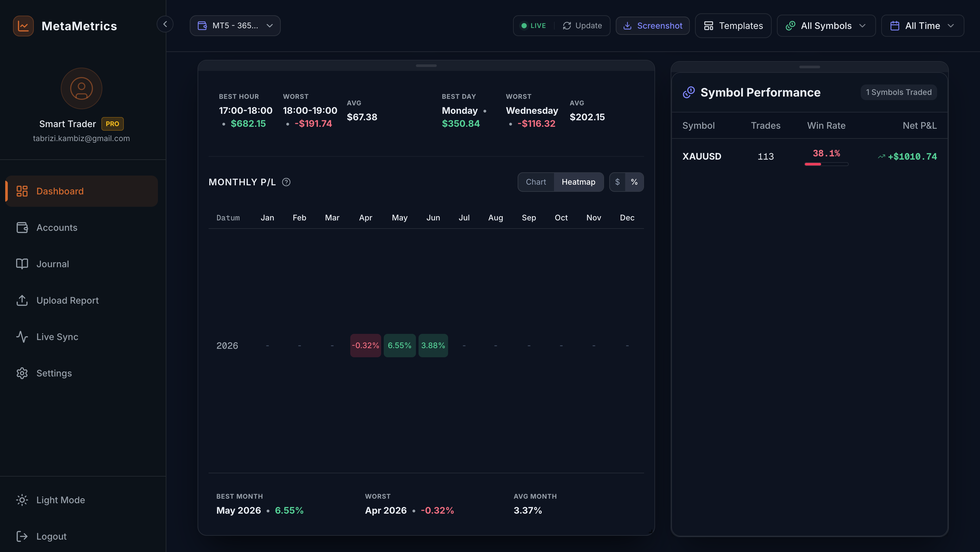The width and height of the screenshot is (980, 552).
Task: Switch Monthly P/L to Chart view
Action: (x=535, y=182)
